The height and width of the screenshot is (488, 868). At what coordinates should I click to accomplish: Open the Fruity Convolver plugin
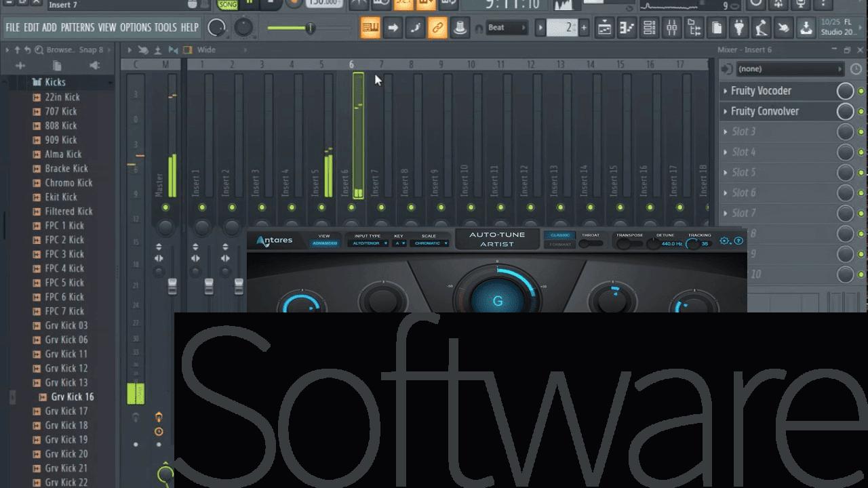[765, 111]
